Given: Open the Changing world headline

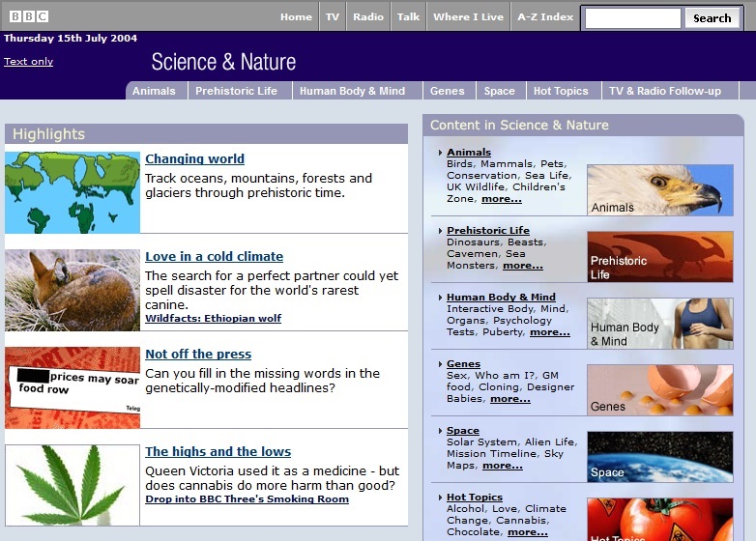Looking at the screenshot, I should coord(194,158).
